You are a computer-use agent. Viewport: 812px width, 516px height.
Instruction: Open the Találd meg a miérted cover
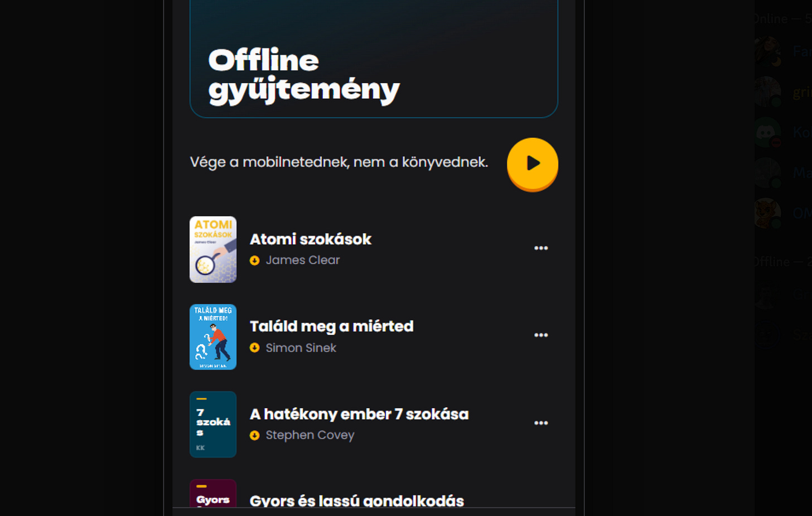(x=213, y=337)
